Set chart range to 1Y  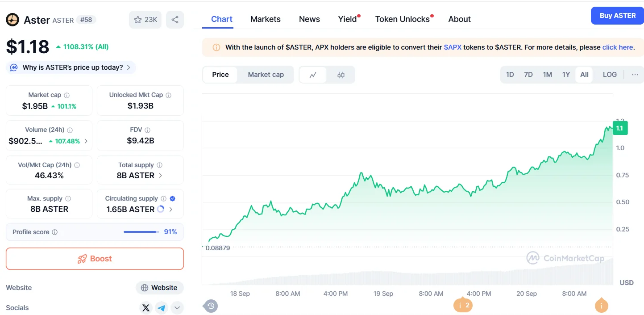pos(566,75)
